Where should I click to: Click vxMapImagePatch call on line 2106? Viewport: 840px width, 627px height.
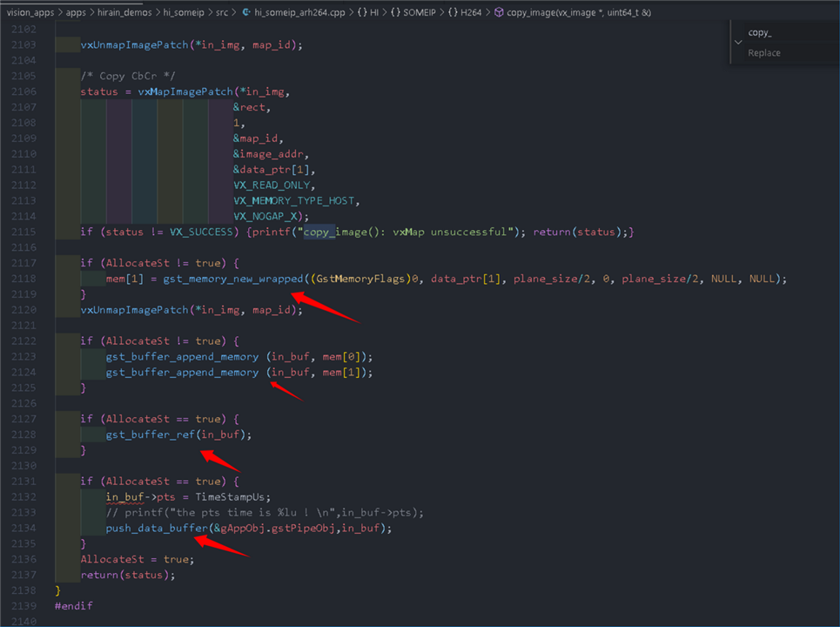185,91
